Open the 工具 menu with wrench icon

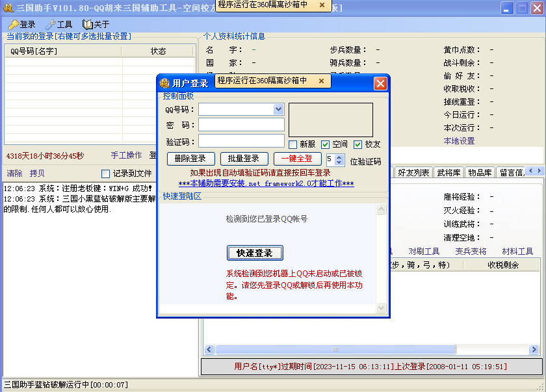pyautogui.click(x=59, y=24)
